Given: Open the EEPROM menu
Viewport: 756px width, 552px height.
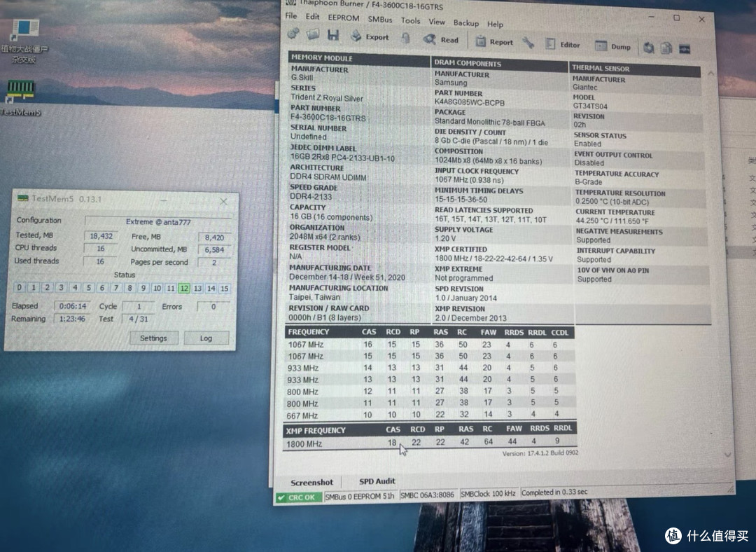Looking at the screenshot, I should tap(343, 18).
